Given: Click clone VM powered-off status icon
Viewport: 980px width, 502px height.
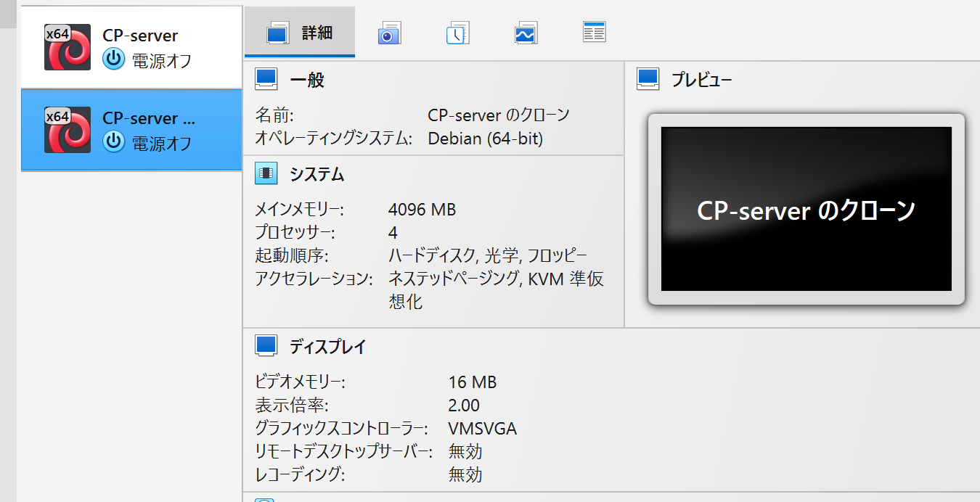Looking at the screenshot, I should point(114,141).
